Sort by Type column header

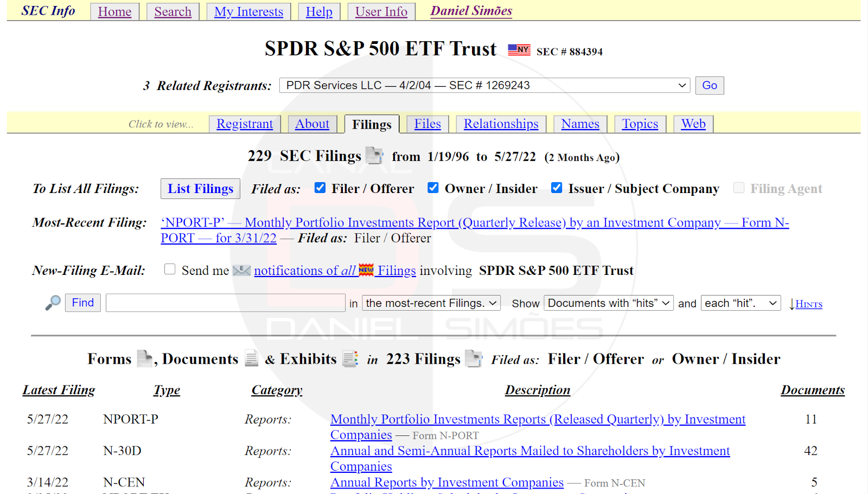click(167, 390)
